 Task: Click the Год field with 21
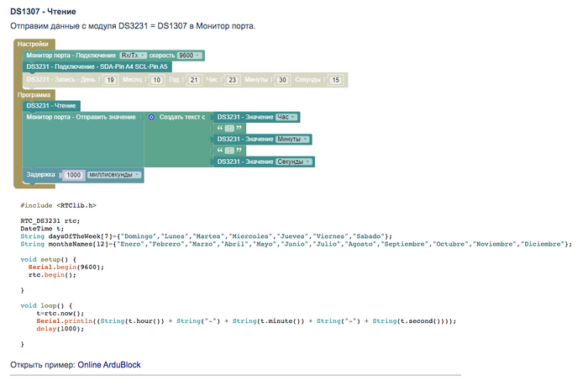[193, 81]
